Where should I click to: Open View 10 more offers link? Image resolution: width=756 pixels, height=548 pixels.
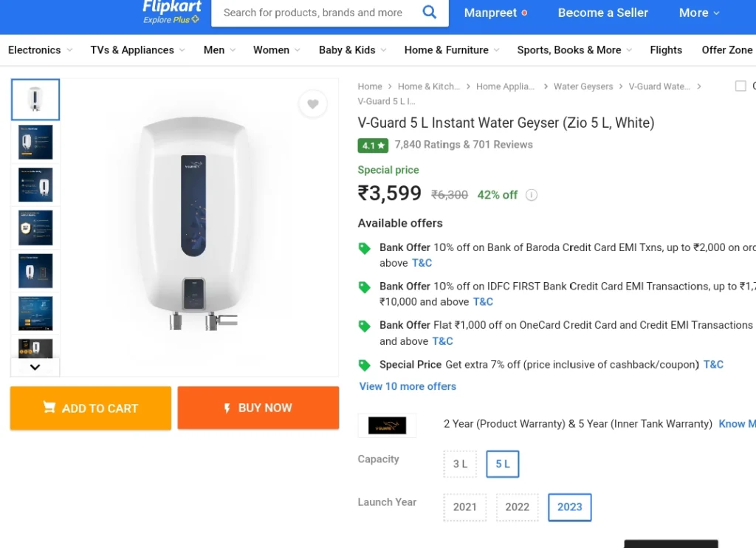point(408,386)
